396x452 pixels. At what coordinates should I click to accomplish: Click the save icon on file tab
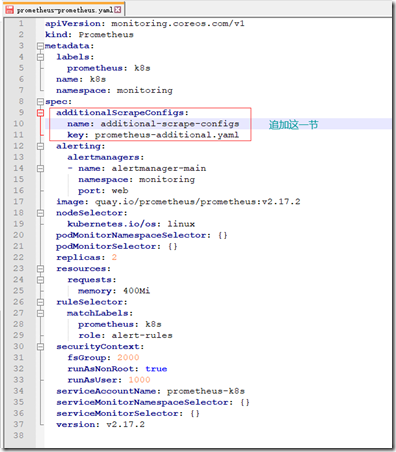point(10,10)
